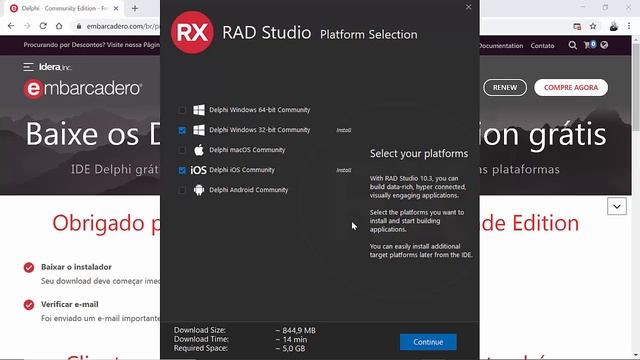Close the Delphi Community Edition tab
The width and height of the screenshot is (640, 360).
116,8
